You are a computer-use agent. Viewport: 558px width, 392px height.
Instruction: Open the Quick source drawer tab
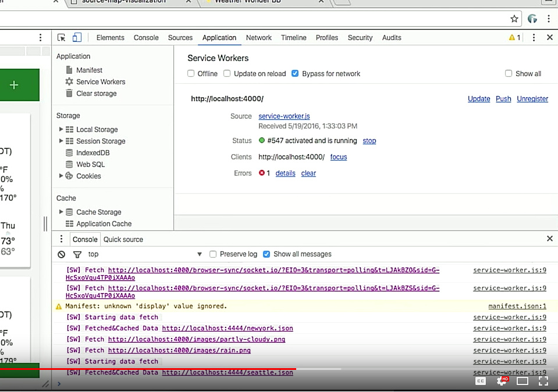pyautogui.click(x=123, y=240)
